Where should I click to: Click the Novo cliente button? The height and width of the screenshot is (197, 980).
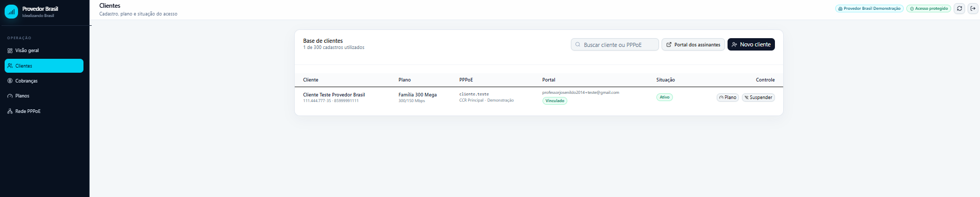click(751, 44)
